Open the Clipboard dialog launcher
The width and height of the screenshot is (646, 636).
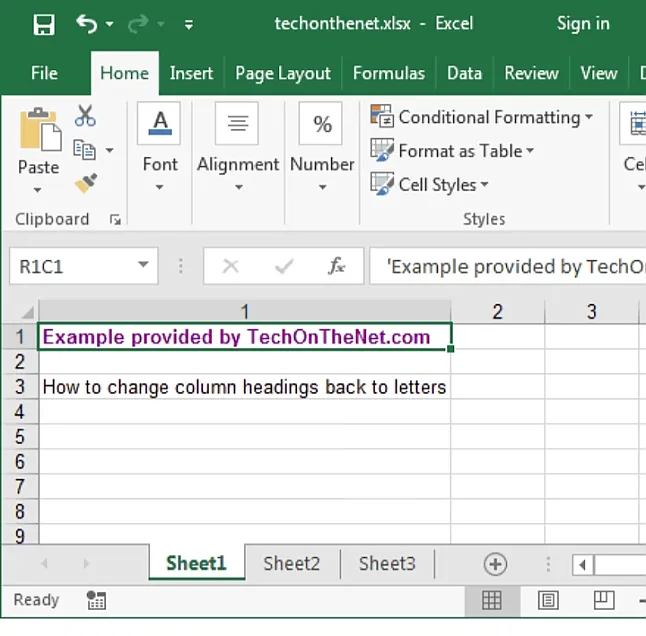tap(115, 220)
